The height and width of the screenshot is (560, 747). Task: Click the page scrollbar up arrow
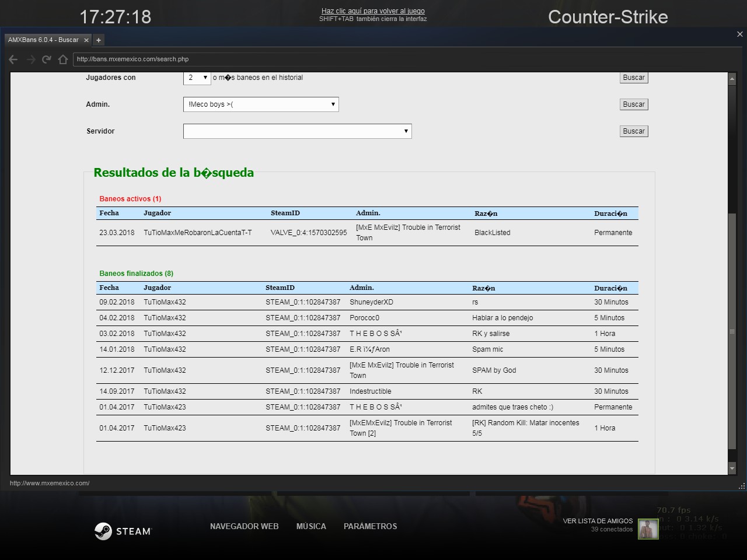[x=732, y=78]
